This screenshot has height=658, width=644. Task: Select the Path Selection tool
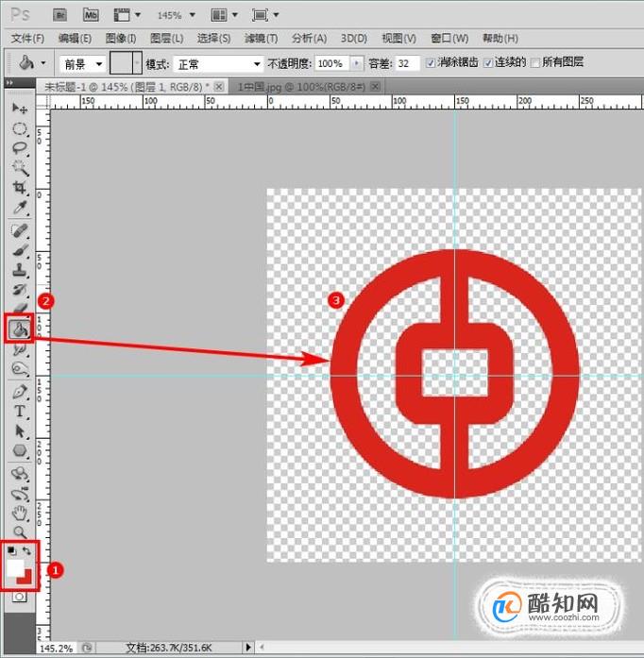[x=19, y=431]
